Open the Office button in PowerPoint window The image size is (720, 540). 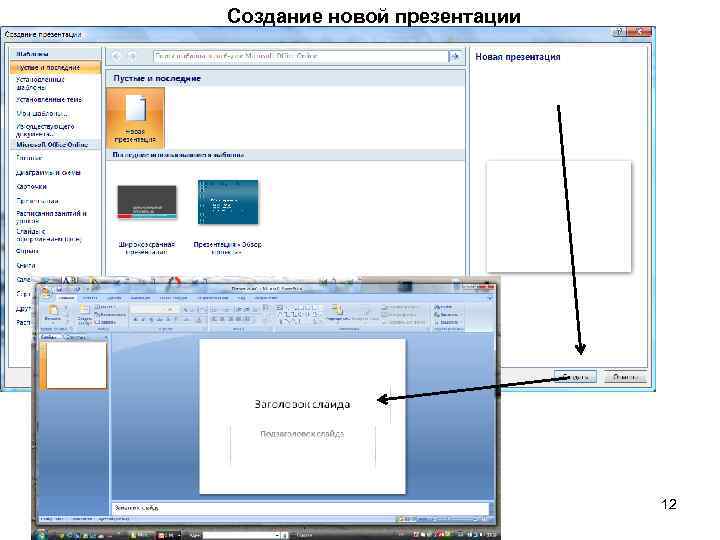point(45,292)
